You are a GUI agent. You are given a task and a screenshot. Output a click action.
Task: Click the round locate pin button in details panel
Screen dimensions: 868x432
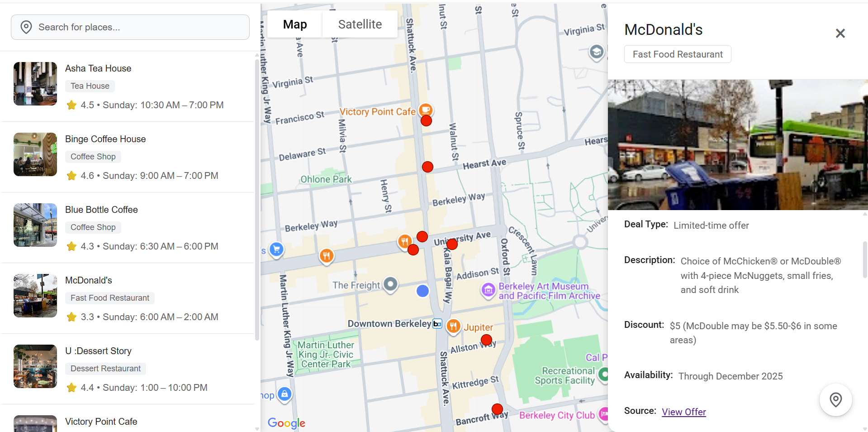pos(835,400)
